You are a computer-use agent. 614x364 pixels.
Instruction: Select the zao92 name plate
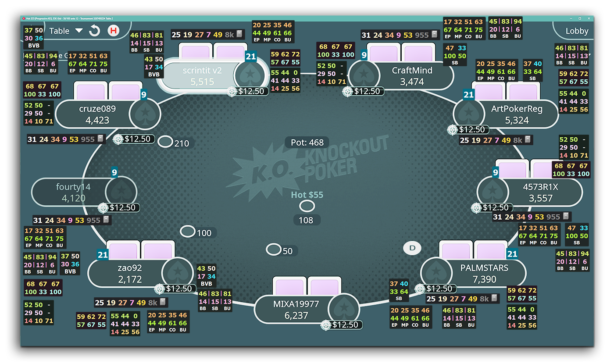point(140,273)
